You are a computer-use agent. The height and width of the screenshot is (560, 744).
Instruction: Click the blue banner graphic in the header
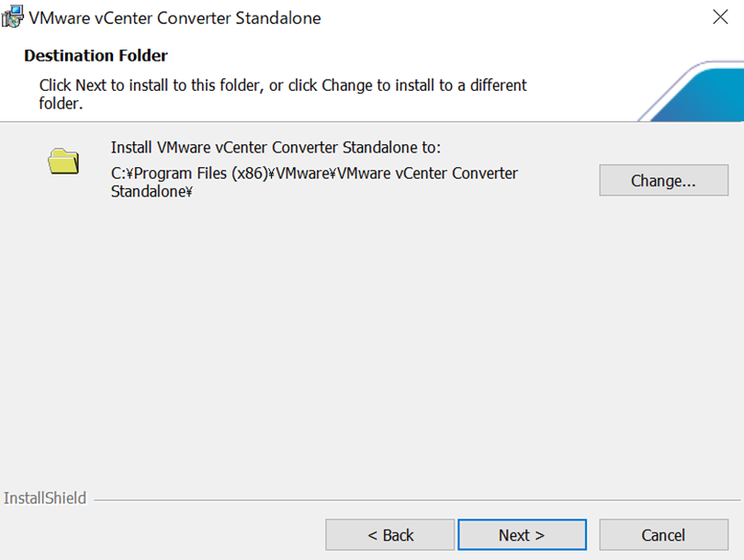click(698, 96)
